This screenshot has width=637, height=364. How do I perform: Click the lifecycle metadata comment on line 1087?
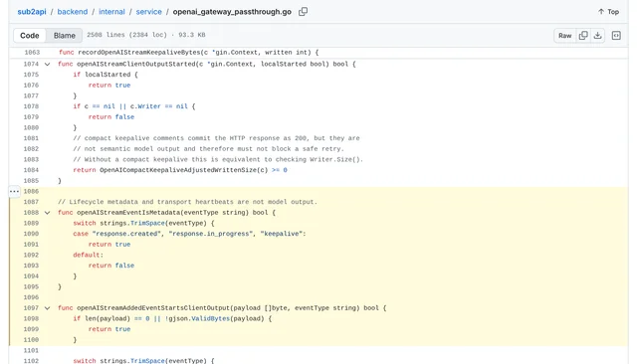pyautogui.click(x=187, y=202)
